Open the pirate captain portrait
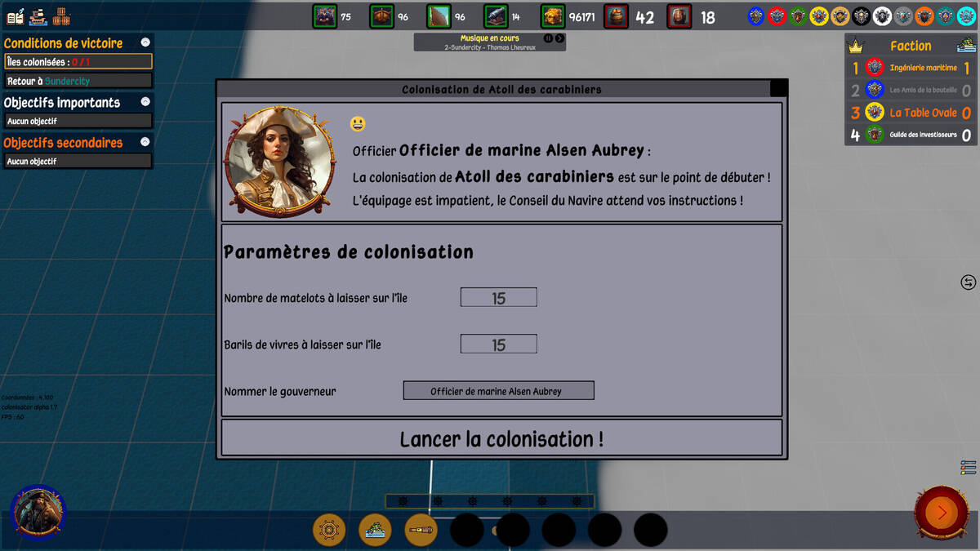 pos(38,512)
